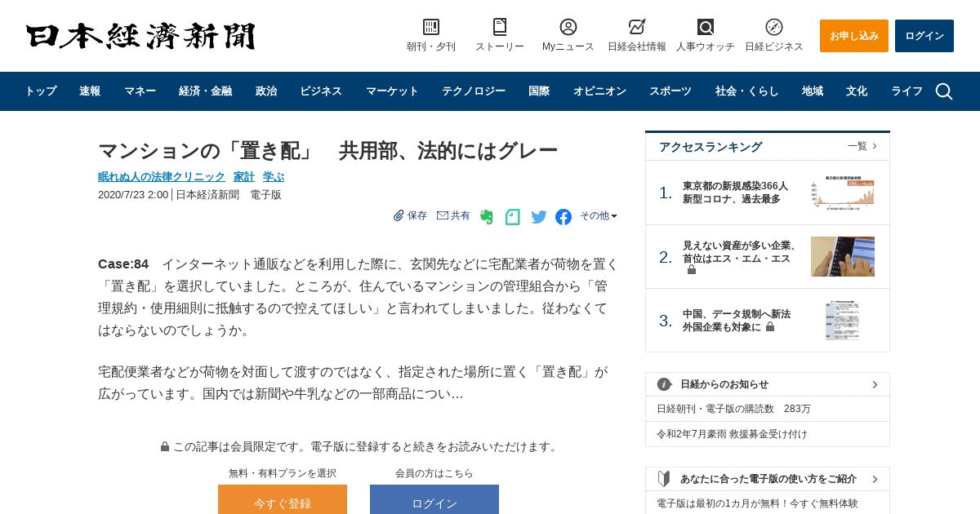Screen dimensions: 980x514
Task: Expand the その他 share dropdown
Action: coord(599,215)
